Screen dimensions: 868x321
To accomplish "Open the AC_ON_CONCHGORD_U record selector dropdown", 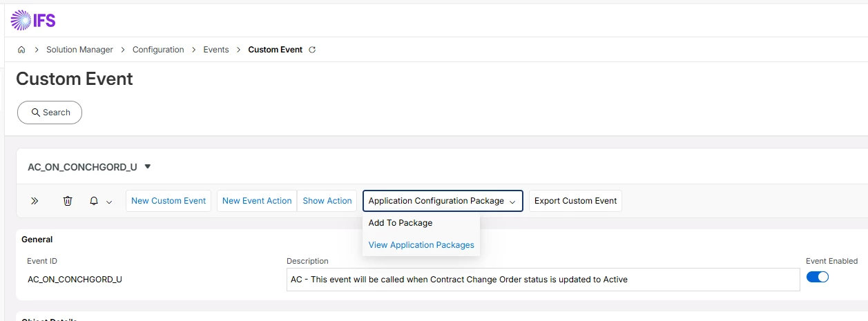I will 148,166.
